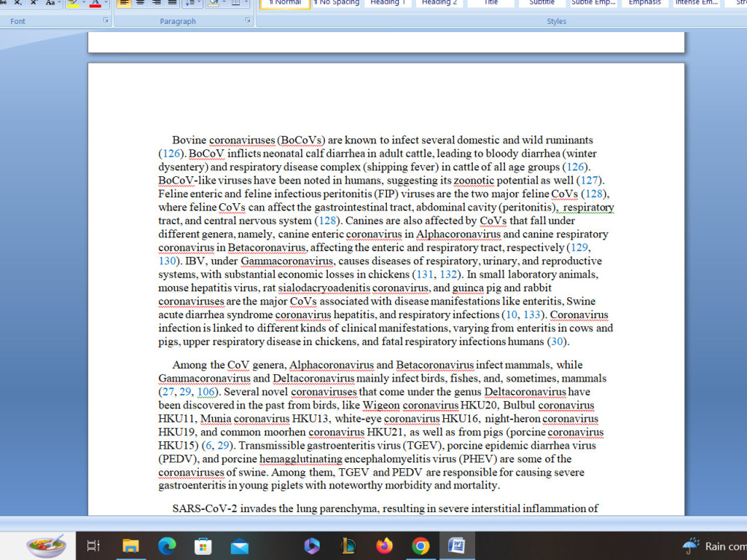Image resolution: width=747 pixels, height=560 pixels.
Task: Open the shading color dropdown arrow
Action: coord(223,3)
